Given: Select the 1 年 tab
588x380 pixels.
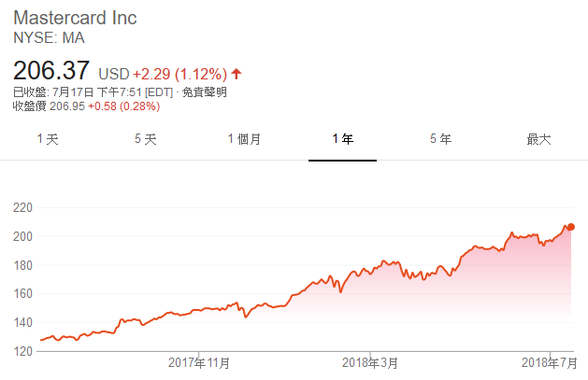Looking at the screenshot, I should (x=342, y=139).
